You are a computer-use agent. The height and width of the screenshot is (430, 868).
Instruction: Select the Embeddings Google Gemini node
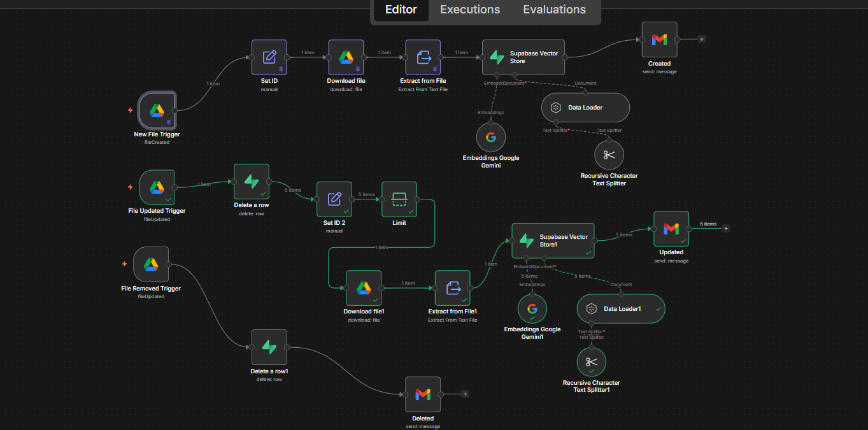click(x=491, y=137)
